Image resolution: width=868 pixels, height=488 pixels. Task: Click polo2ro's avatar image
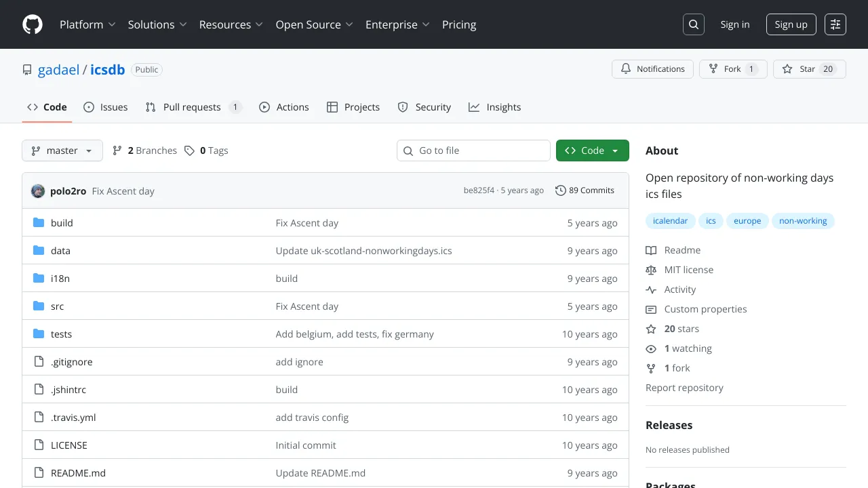click(x=38, y=191)
